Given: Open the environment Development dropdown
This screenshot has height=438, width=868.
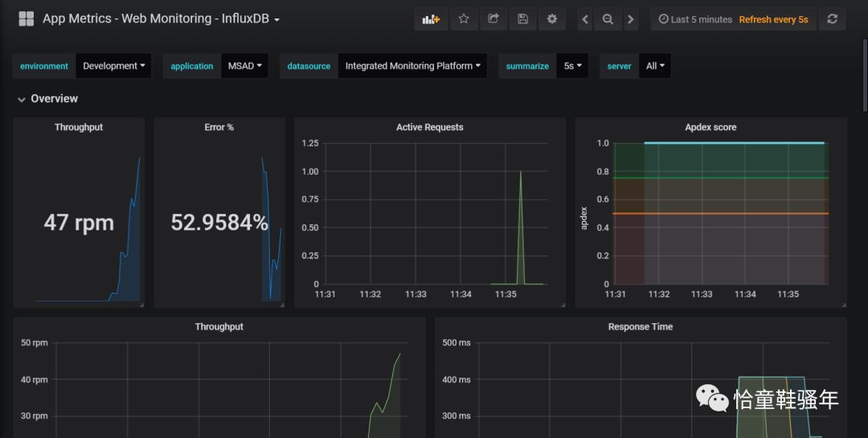Looking at the screenshot, I should click(x=114, y=66).
